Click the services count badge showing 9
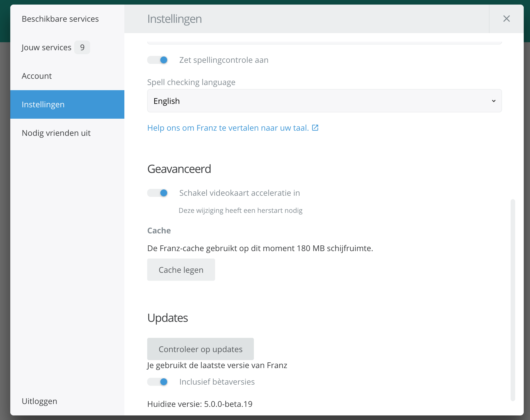 coord(82,47)
